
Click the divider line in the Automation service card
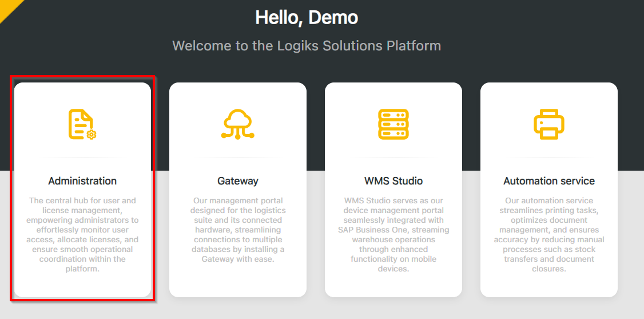(549, 157)
